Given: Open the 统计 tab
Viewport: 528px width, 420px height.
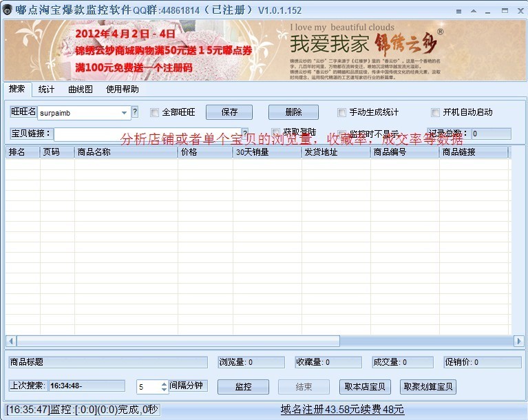Looking at the screenshot, I should point(46,90).
